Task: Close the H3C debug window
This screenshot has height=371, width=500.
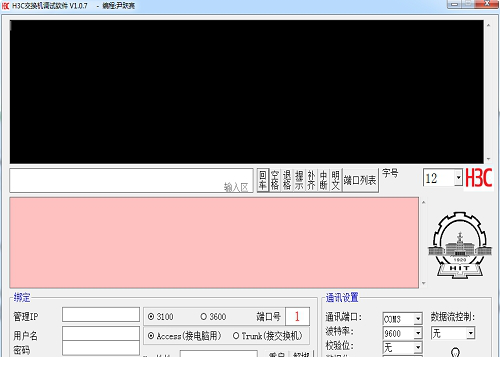Action: (x=487, y=4)
